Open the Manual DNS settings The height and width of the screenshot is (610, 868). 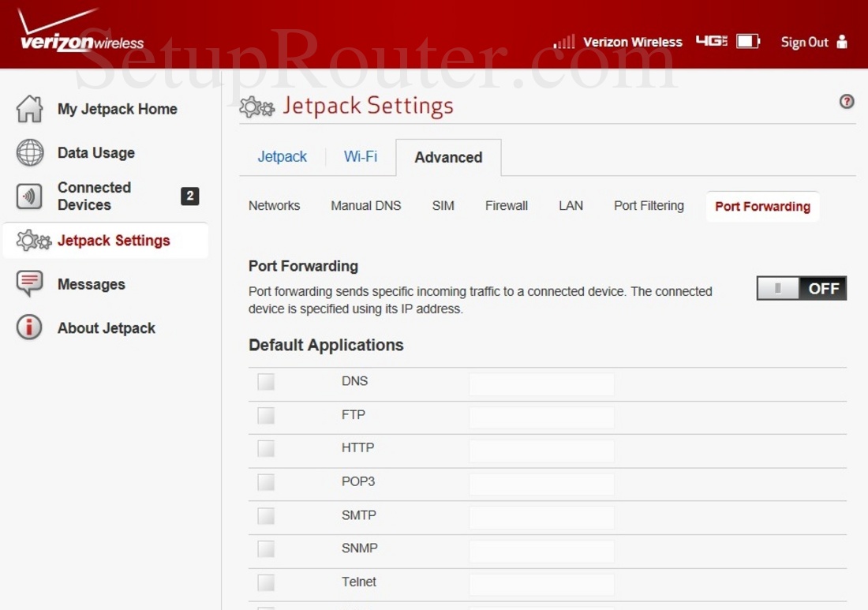coord(366,205)
